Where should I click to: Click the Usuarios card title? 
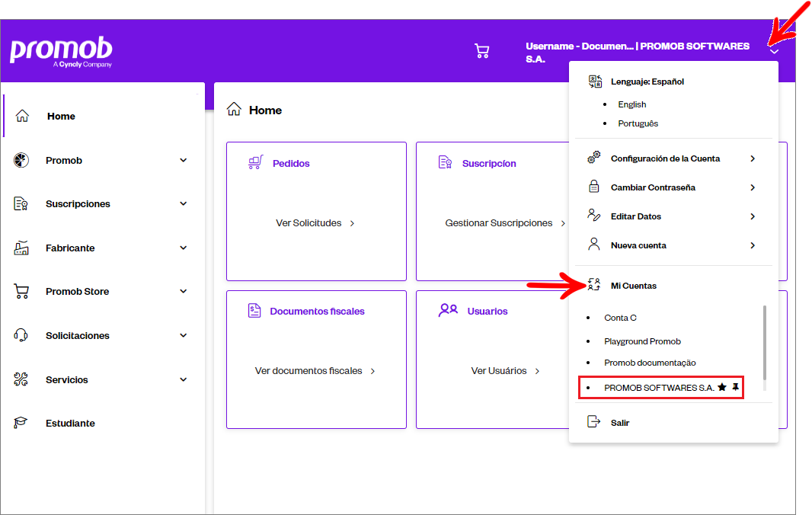tap(488, 312)
